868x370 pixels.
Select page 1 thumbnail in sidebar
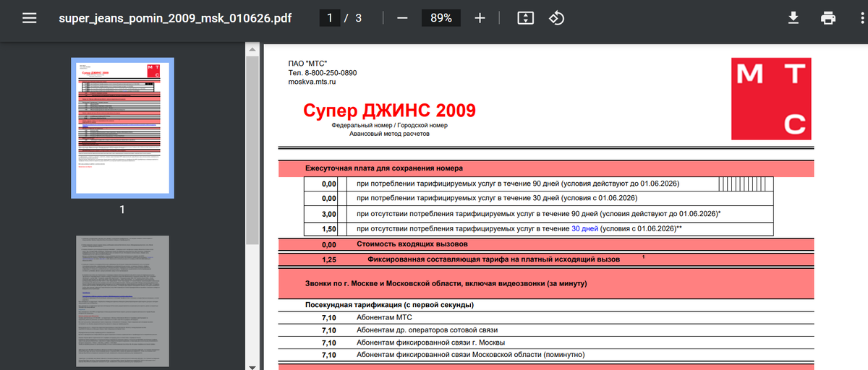click(122, 127)
